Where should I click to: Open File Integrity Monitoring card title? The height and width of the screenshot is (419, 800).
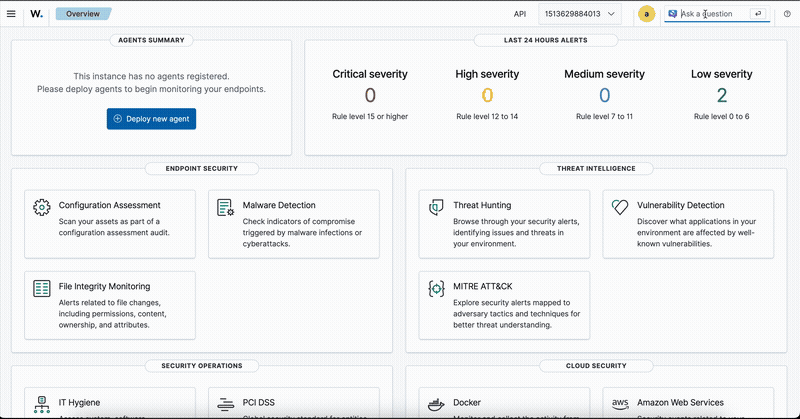pos(104,286)
